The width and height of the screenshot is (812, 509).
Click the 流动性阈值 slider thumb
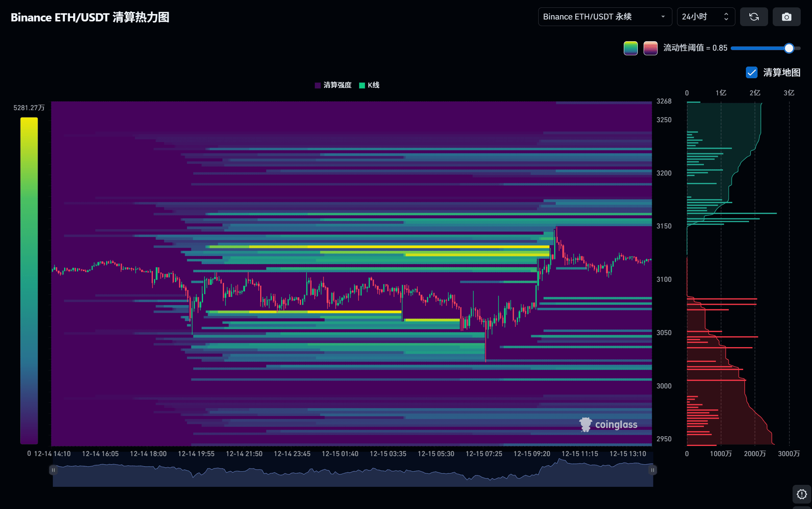[x=789, y=48]
